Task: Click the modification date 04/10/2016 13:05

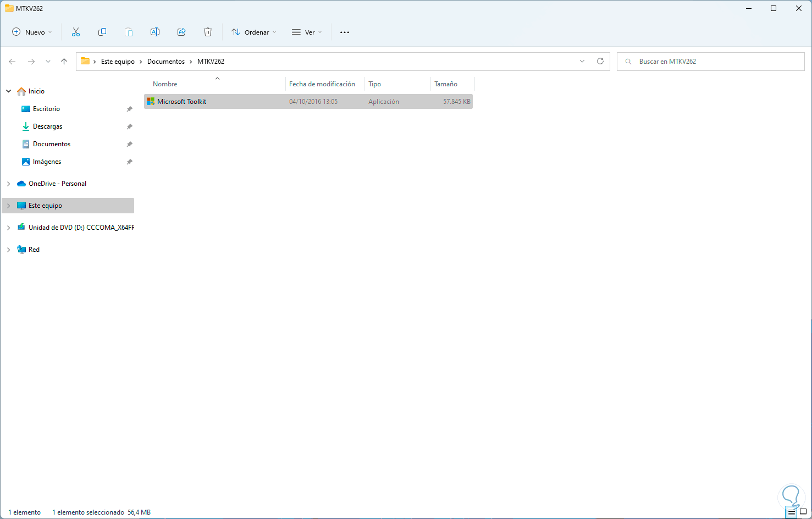Action: (313, 102)
